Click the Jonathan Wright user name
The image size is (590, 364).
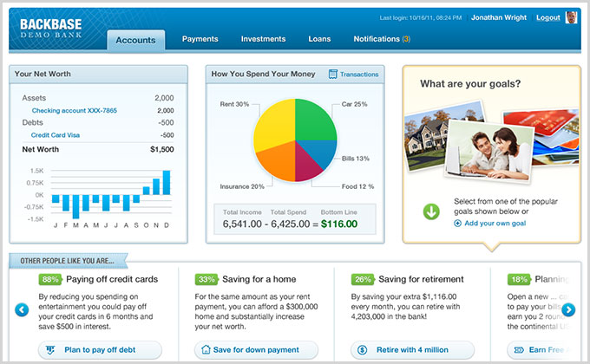499,17
